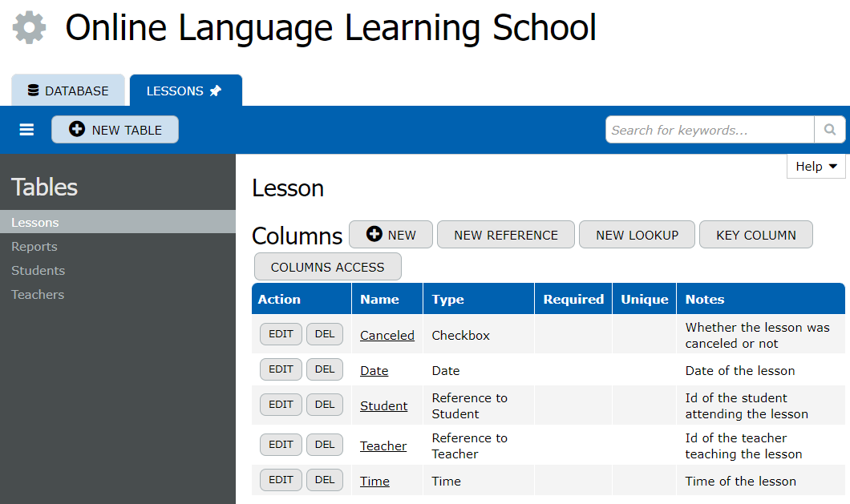Click the settings gear icon
850x504 pixels.
point(30,28)
